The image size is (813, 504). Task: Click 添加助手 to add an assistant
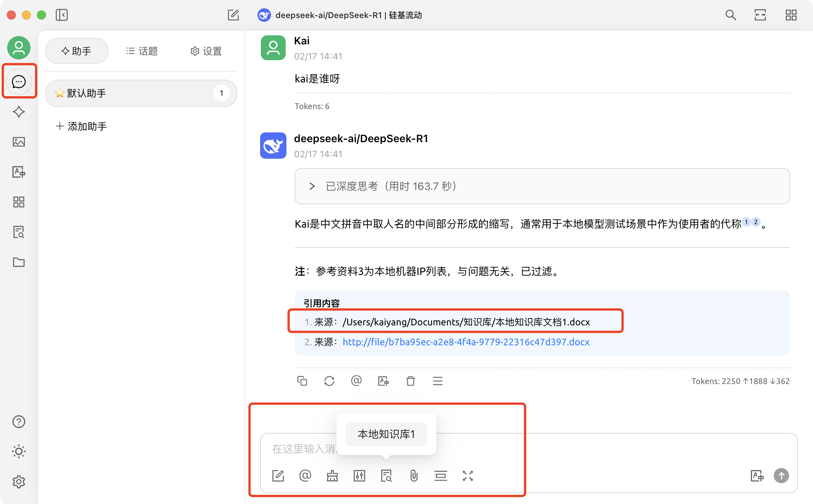(81, 126)
